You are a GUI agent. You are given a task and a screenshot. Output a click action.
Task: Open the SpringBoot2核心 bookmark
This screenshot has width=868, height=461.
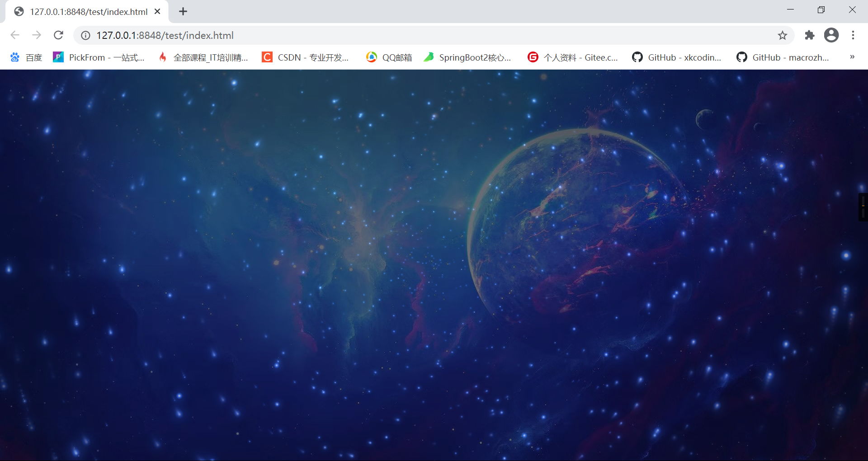tap(467, 57)
